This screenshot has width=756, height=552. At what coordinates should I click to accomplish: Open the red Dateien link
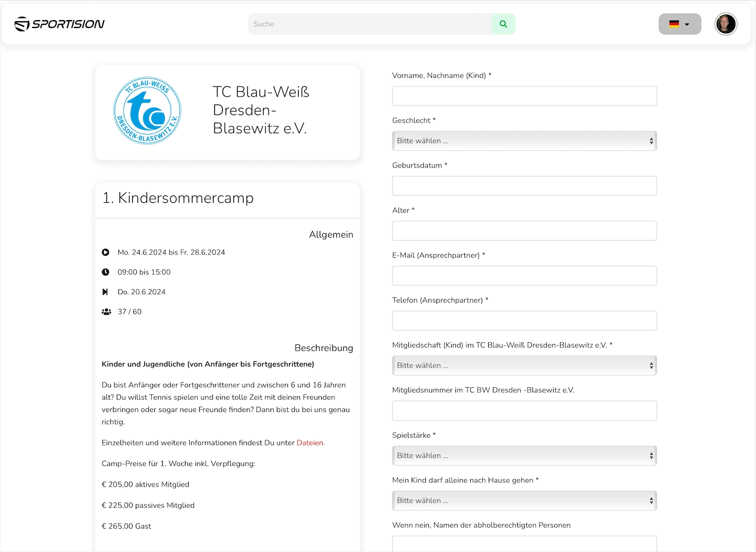[311, 443]
